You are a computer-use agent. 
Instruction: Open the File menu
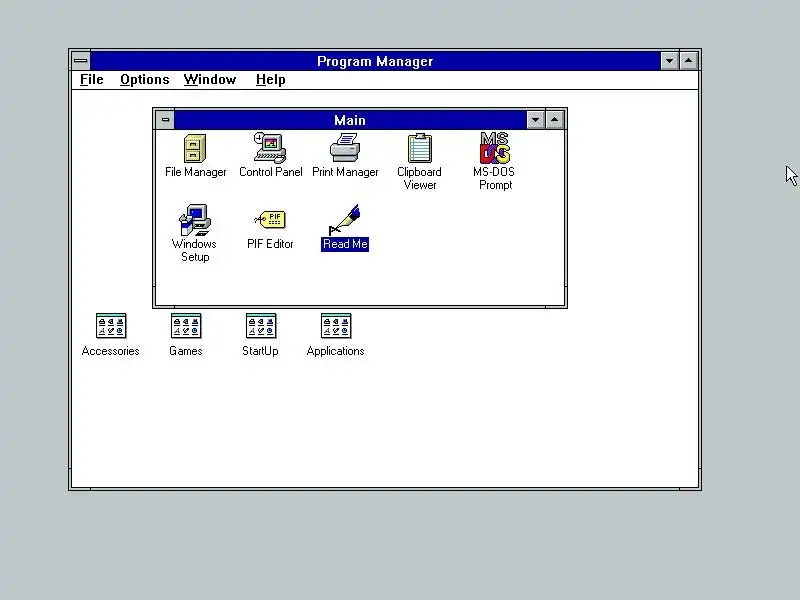coord(92,80)
